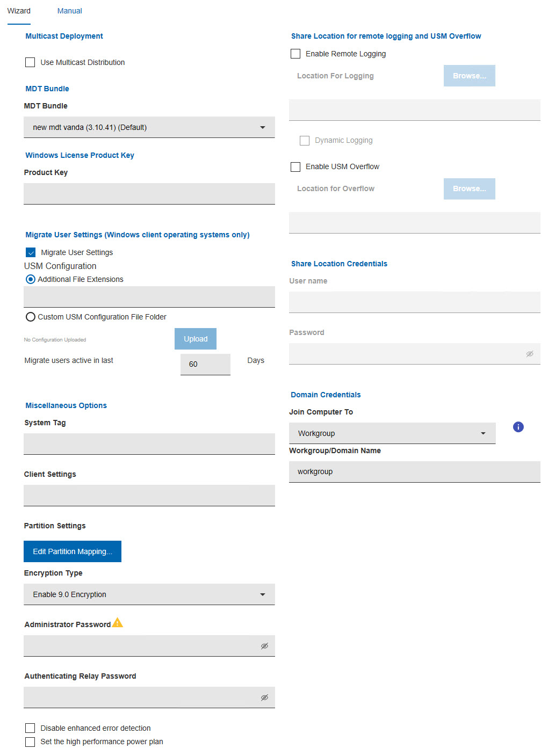Click the warning icon next to Administrator Password
The image size is (548, 756).
pos(118,623)
